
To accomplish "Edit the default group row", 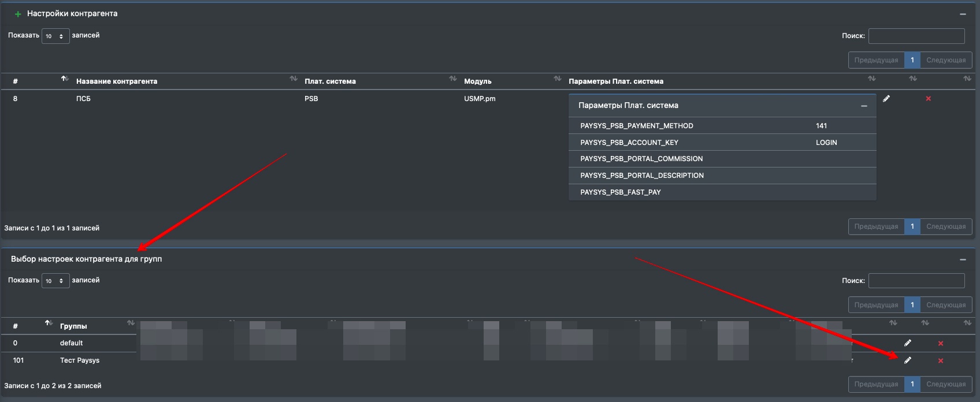I will (908, 343).
